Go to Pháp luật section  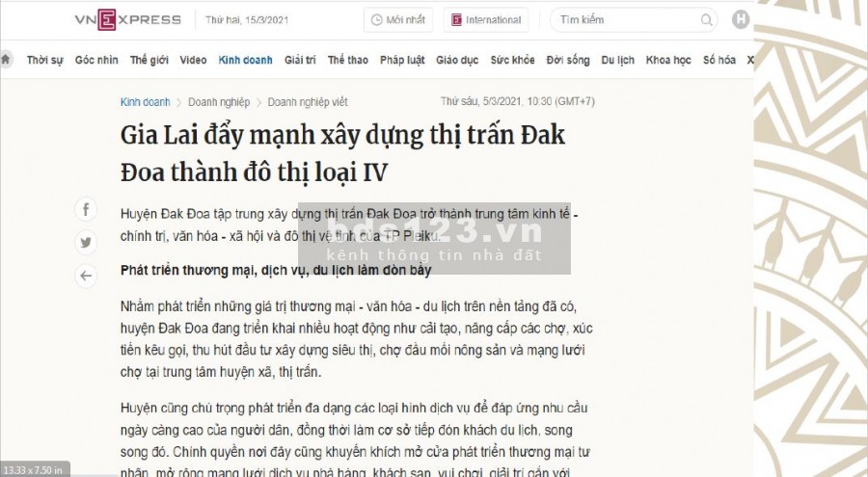click(x=401, y=60)
